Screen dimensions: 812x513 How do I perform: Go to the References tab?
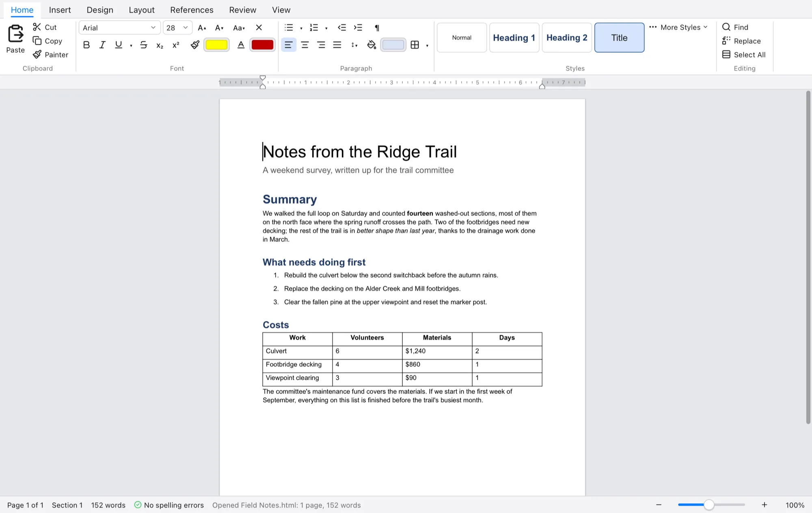(192, 10)
